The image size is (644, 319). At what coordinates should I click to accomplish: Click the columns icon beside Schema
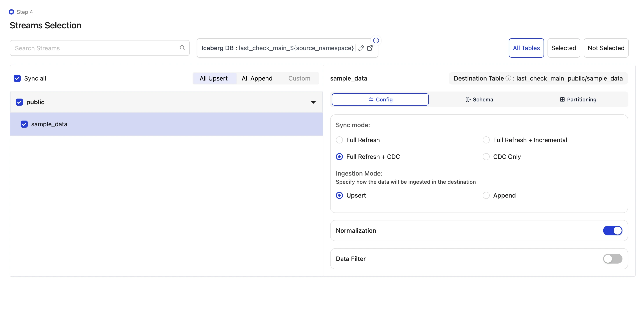click(x=468, y=99)
